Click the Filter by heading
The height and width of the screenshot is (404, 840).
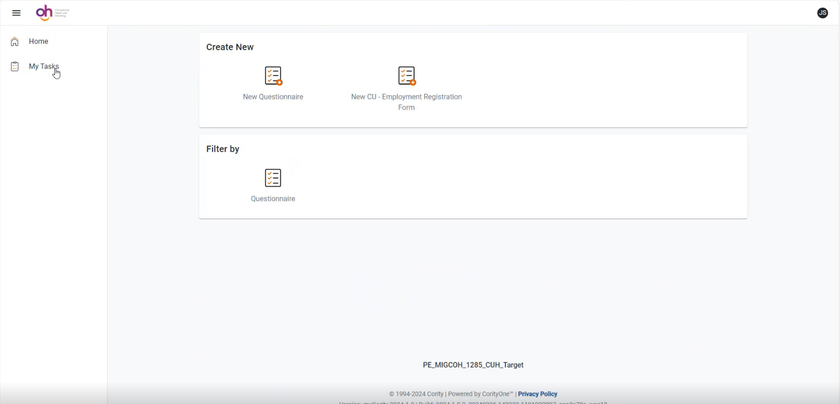pyautogui.click(x=222, y=149)
